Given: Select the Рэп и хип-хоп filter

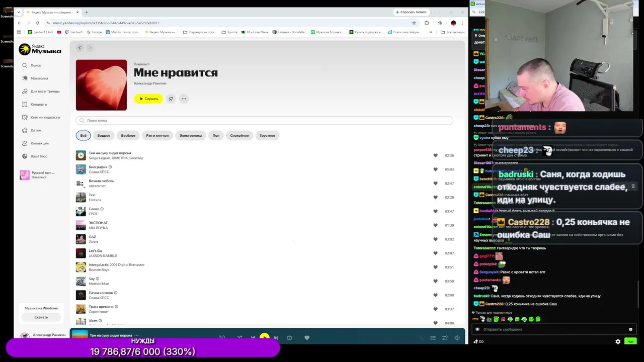Looking at the screenshot, I should (157, 135).
